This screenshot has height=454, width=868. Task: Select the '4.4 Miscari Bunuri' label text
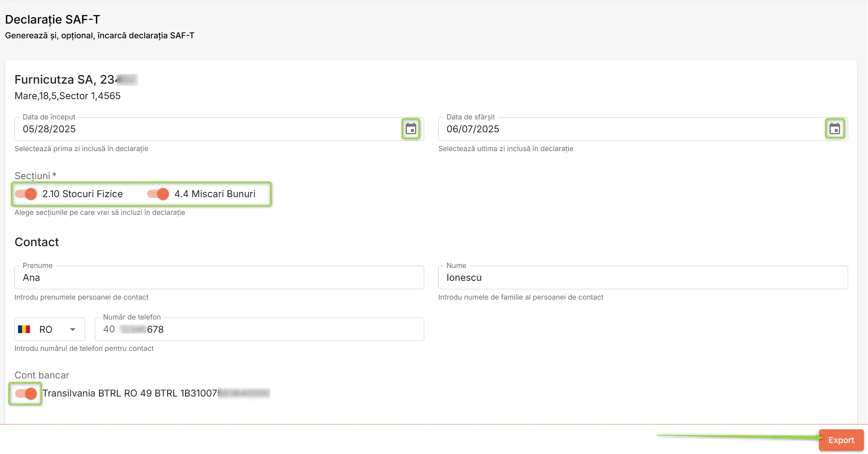[x=215, y=194]
